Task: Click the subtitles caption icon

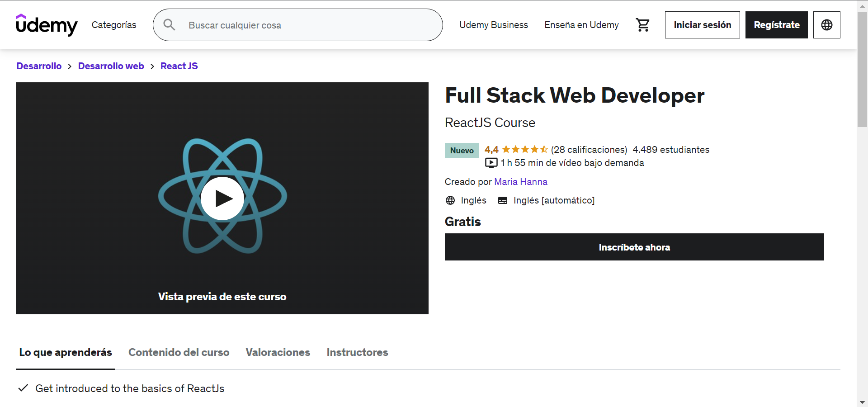Action: click(x=503, y=200)
